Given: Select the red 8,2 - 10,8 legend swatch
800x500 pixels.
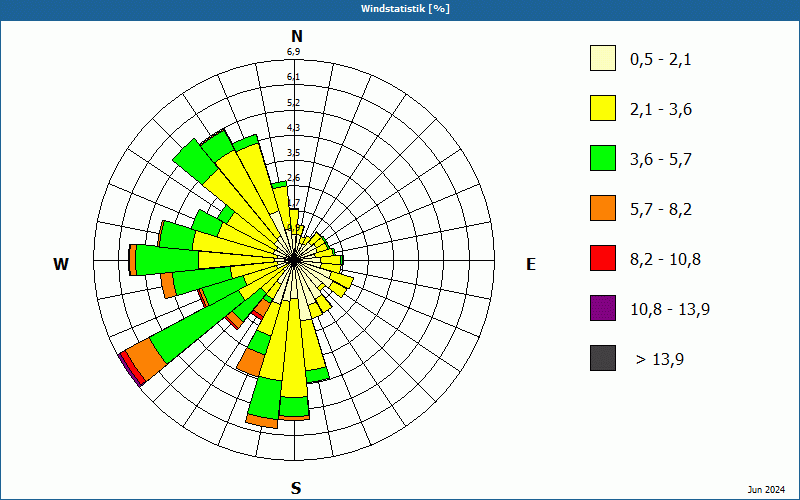Looking at the screenshot, I should click(603, 258).
